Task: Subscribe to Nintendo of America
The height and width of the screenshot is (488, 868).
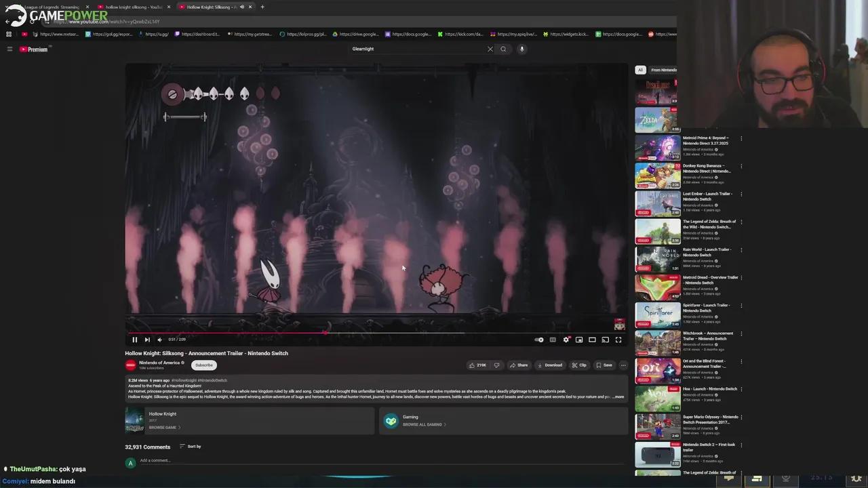Action: tap(203, 365)
